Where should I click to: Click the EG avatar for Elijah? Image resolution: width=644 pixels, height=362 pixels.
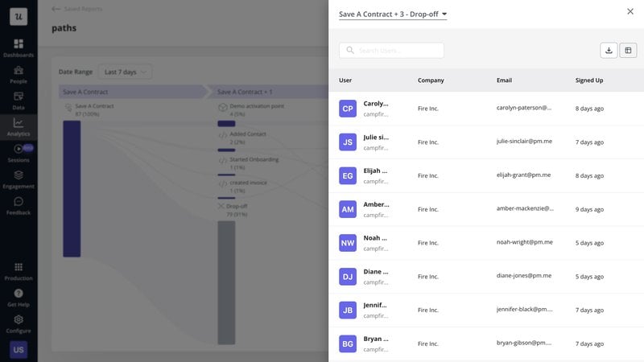tap(348, 175)
